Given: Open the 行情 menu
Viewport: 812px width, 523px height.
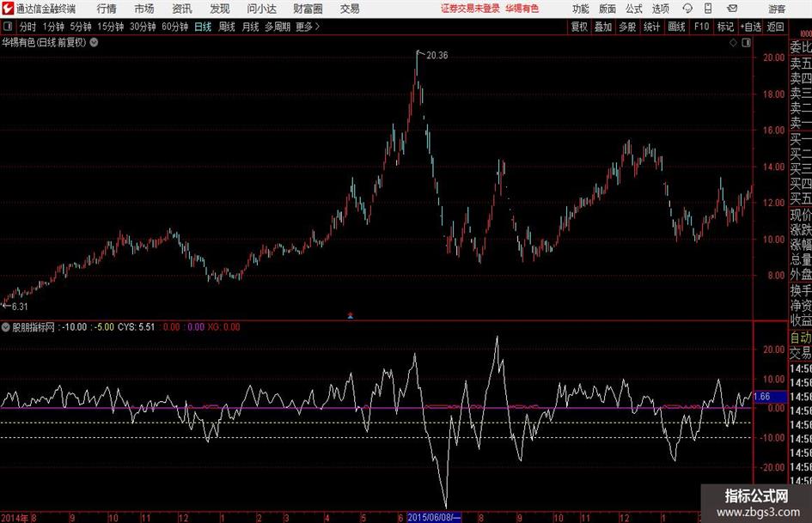Looking at the screenshot, I should (107, 9).
